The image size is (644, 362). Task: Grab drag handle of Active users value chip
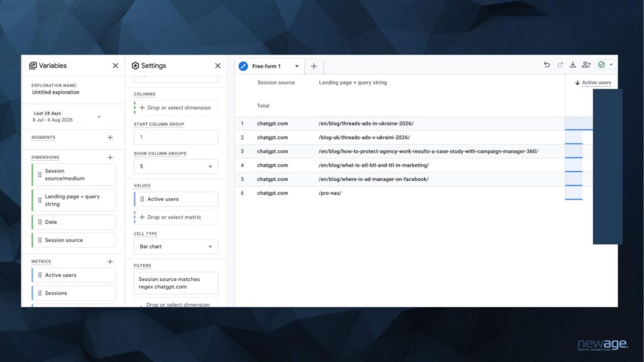coord(142,199)
